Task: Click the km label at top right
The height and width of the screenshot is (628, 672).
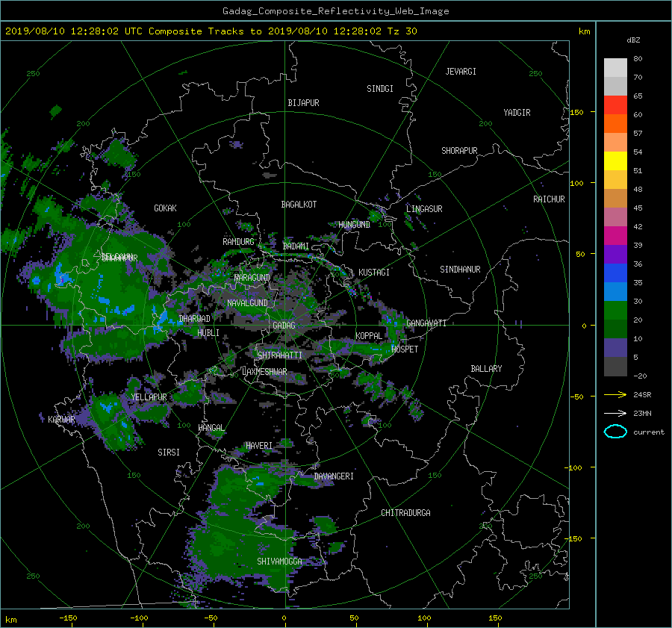Action: point(584,31)
